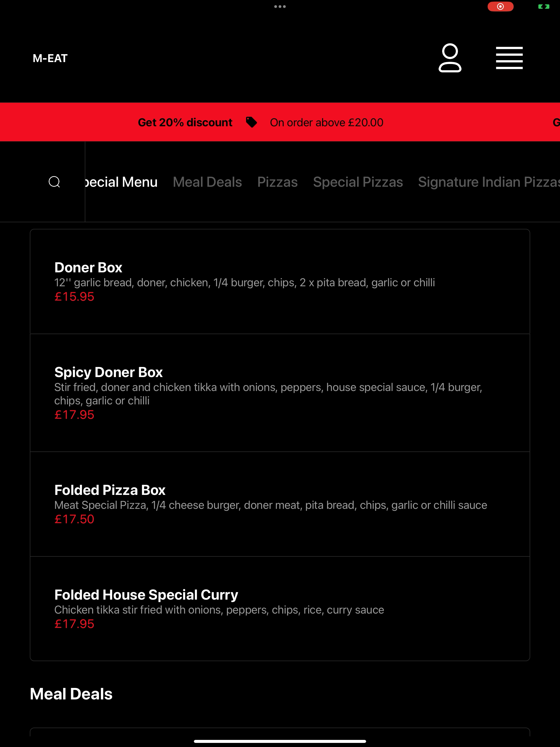
Task: Tap the home indicator bar at bottom
Action: point(280,741)
